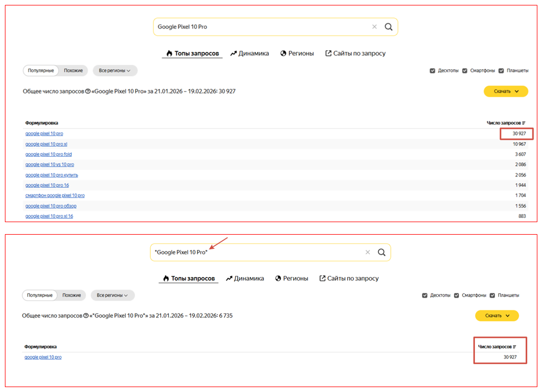
Task: Open help icon beside 6 735 total queries text
Action: click(x=86, y=316)
